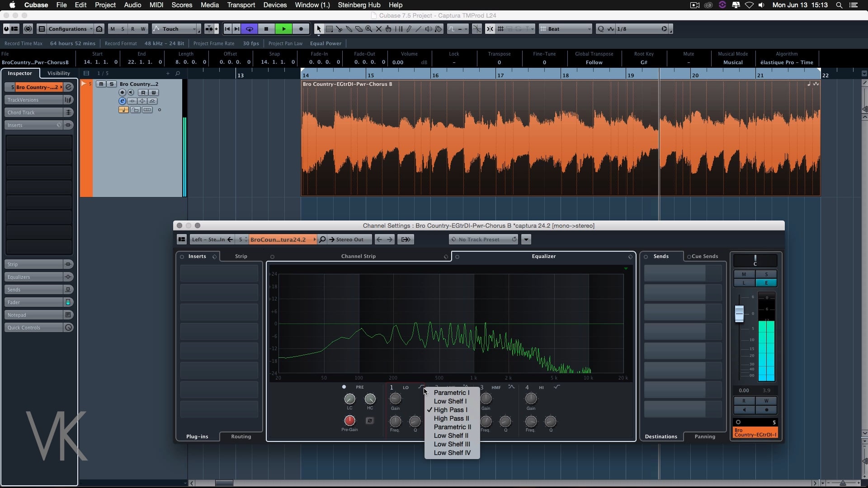This screenshot has width=868, height=488.
Task: Select the Mute tool in toolbar
Action: pos(379,29)
